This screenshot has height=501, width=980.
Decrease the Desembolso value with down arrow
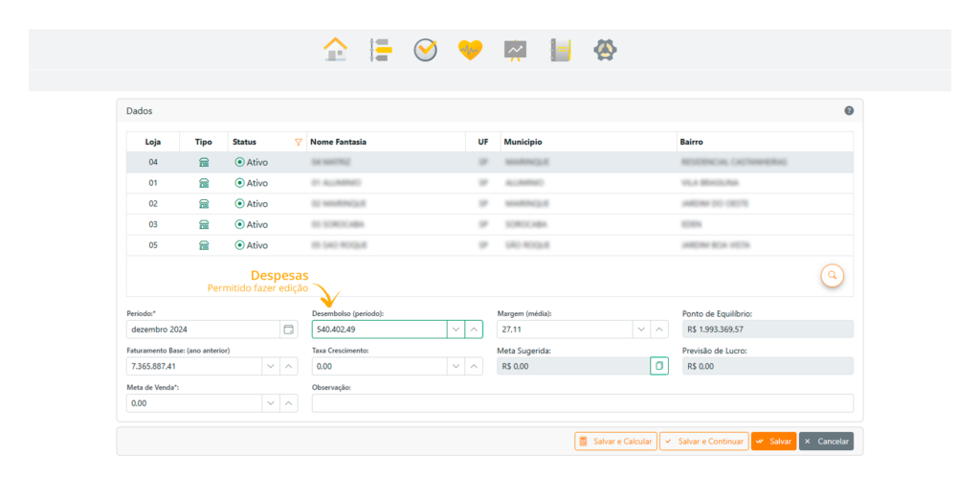[x=456, y=330]
